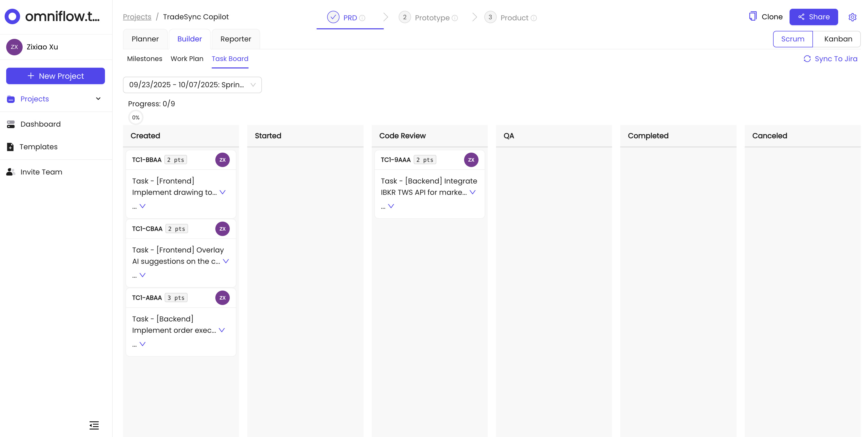The width and height of the screenshot is (868, 437).
Task: Click the Invite Team icon
Action: coord(11,172)
